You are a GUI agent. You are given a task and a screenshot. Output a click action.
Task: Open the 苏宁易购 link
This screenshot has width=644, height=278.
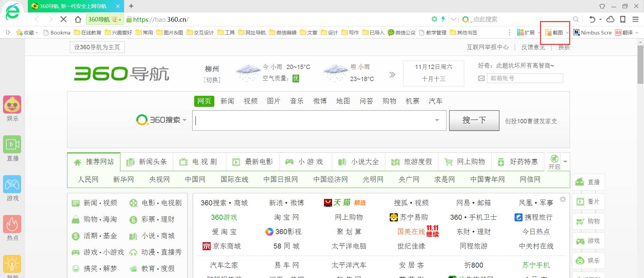point(409,217)
